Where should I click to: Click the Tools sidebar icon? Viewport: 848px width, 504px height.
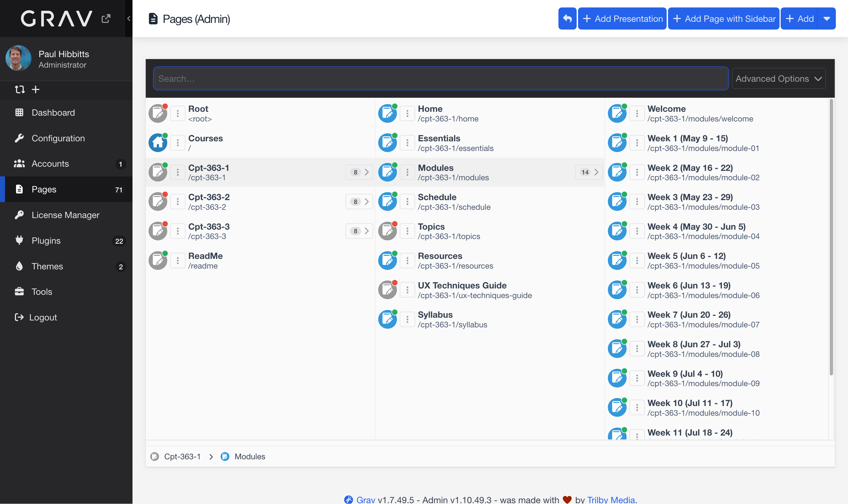pyautogui.click(x=19, y=291)
